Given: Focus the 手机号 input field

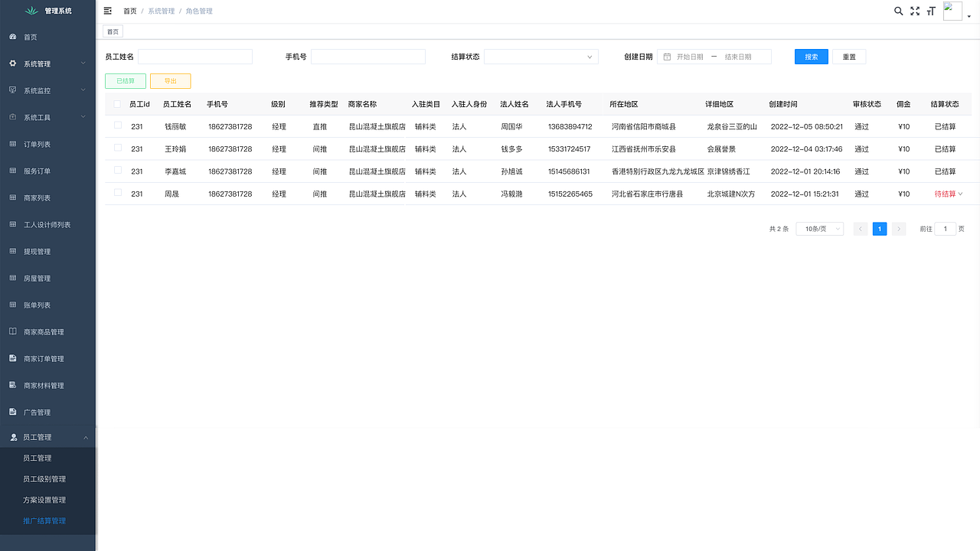Looking at the screenshot, I should click(x=368, y=57).
